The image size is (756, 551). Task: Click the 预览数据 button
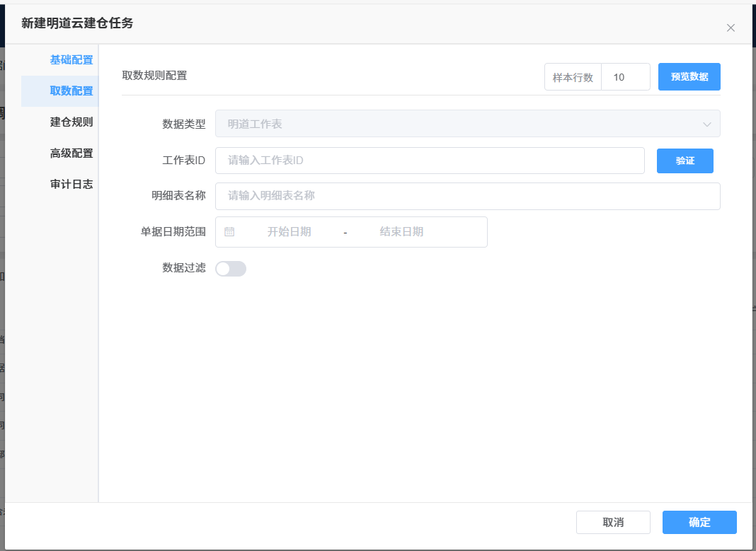[x=689, y=77]
